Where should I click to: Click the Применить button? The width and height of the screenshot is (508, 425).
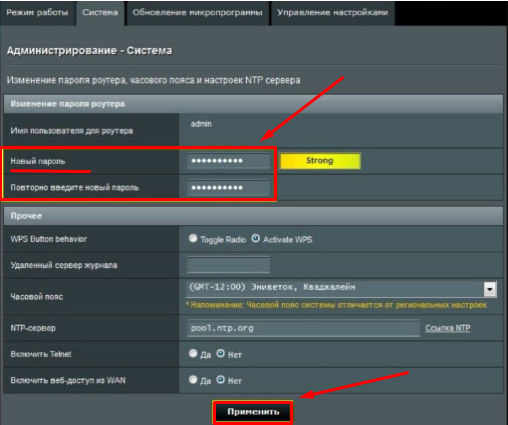253,412
